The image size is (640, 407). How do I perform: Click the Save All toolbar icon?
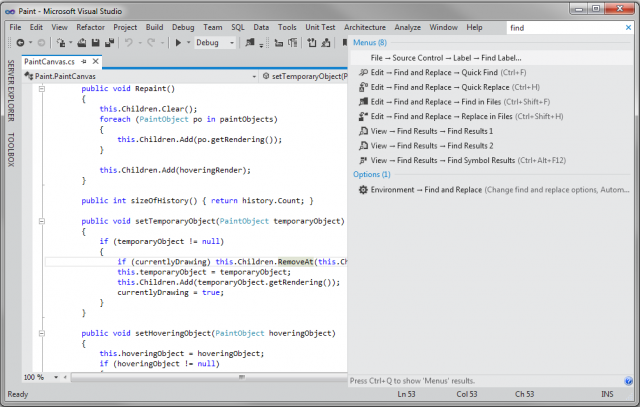point(109,42)
